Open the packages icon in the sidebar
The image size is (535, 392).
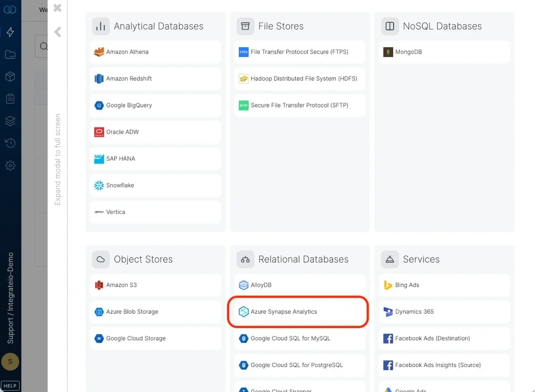click(10, 76)
